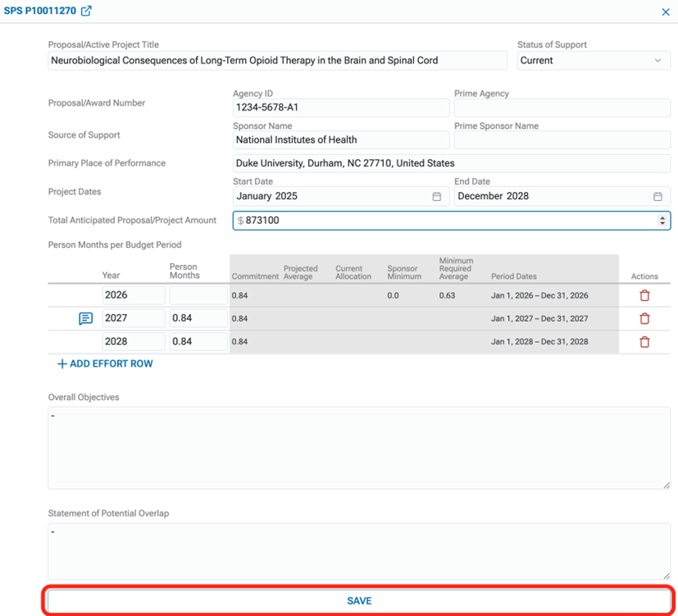Image resolution: width=678 pixels, height=616 pixels.
Task: Click the empty Prime Agency field
Action: (562, 107)
